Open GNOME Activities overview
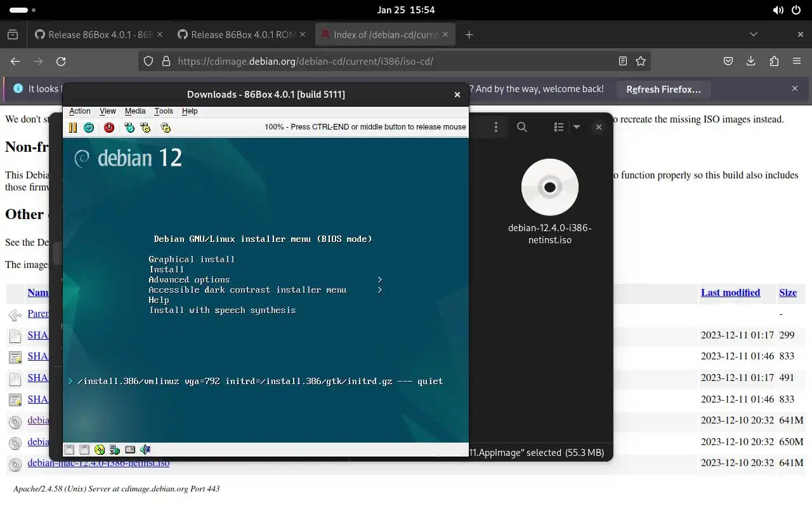812x508 pixels. [x=23, y=10]
